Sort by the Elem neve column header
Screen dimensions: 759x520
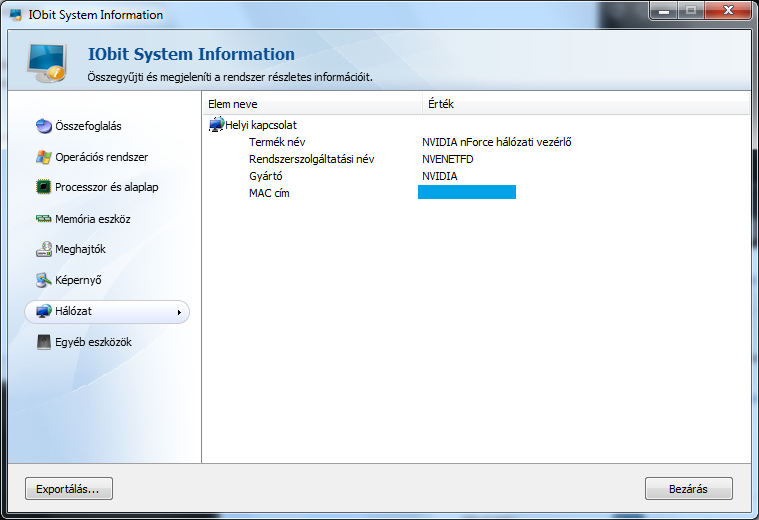pyautogui.click(x=312, y=104)
